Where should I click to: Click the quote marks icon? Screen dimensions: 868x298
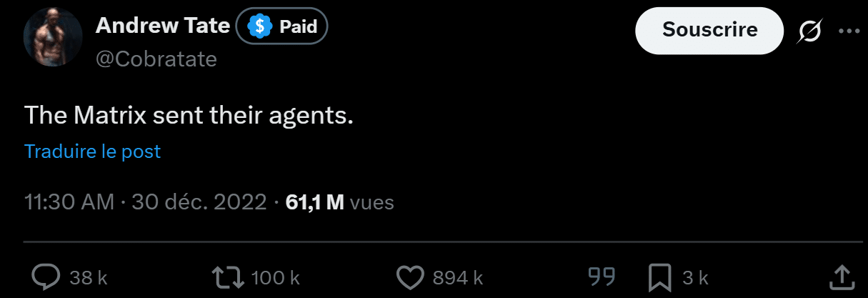pyautogui.click(x=602, y=276)
